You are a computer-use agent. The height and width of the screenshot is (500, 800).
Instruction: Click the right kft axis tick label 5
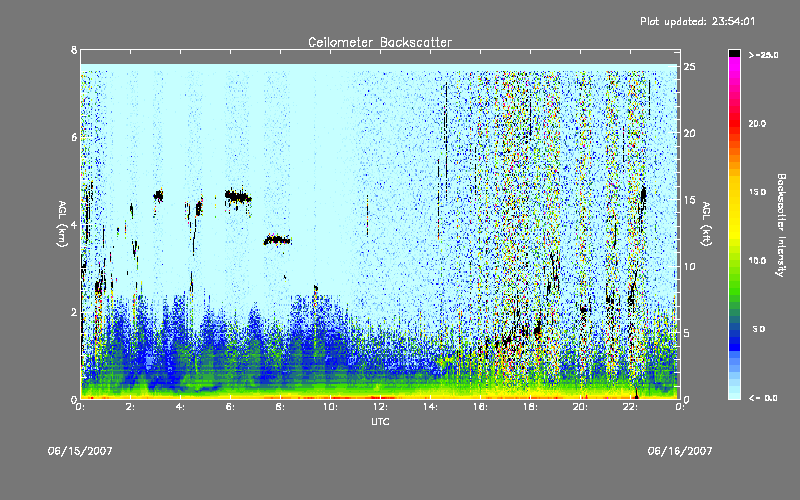[x=687, y=333]
